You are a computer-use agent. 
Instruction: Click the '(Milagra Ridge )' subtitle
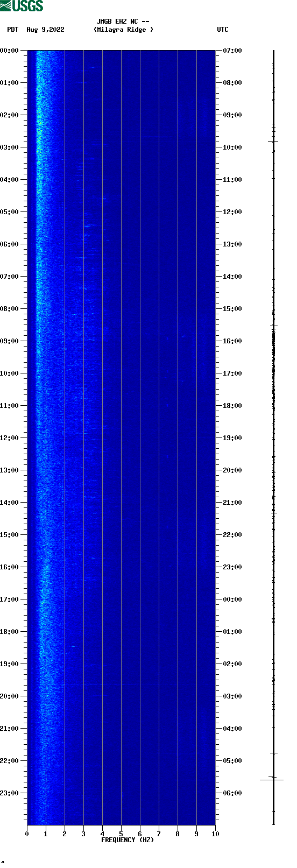tap(123, 30)
